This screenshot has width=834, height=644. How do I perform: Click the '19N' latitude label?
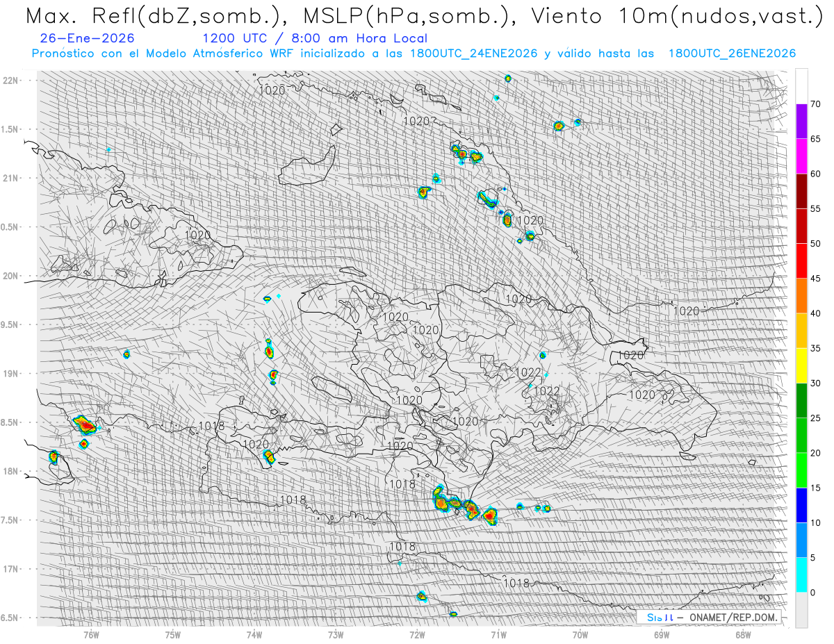[x=10, y=374]
